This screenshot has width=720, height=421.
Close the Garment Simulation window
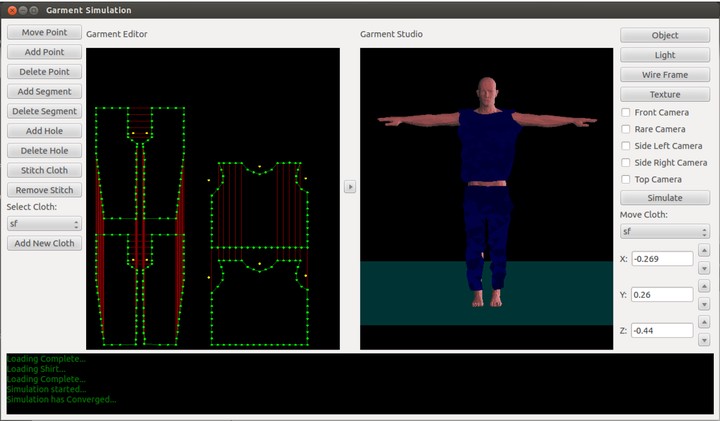pos(12,10)
